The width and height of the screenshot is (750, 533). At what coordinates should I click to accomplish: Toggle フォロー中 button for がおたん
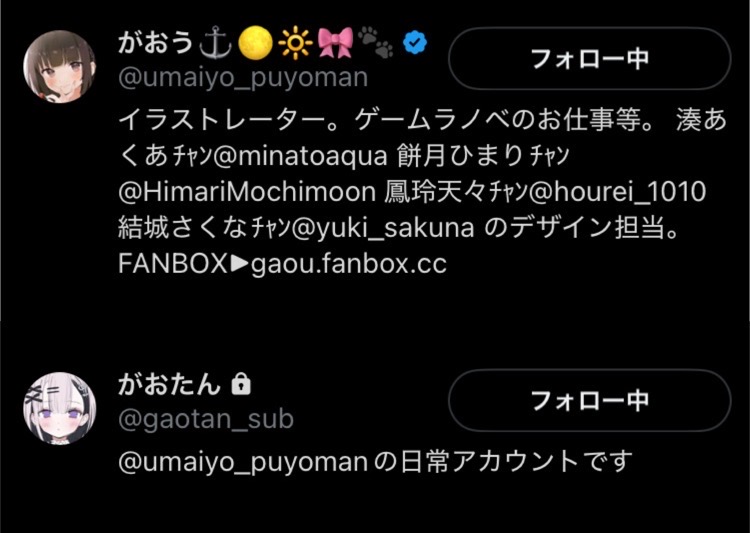pyautogui.click(x=590, y=400)
